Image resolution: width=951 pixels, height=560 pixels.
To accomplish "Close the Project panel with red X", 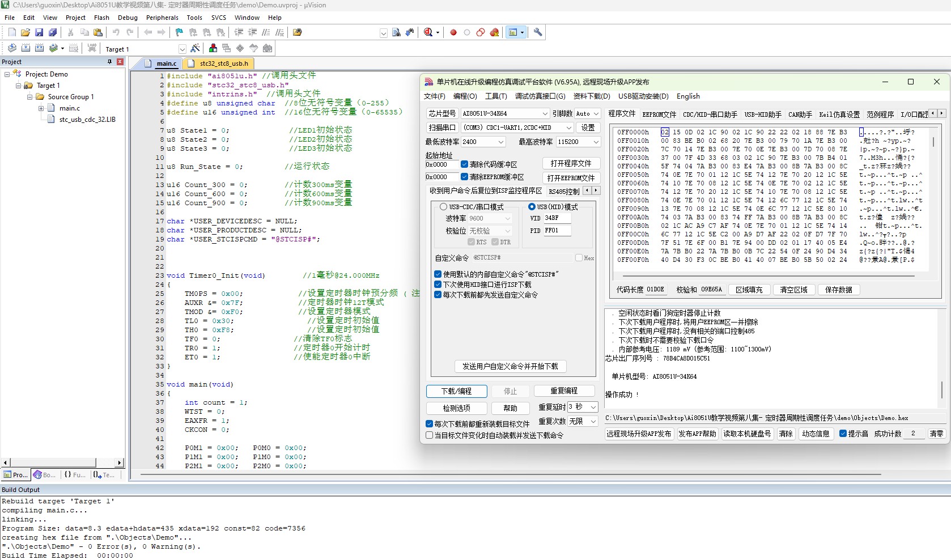I will [120, 61].
